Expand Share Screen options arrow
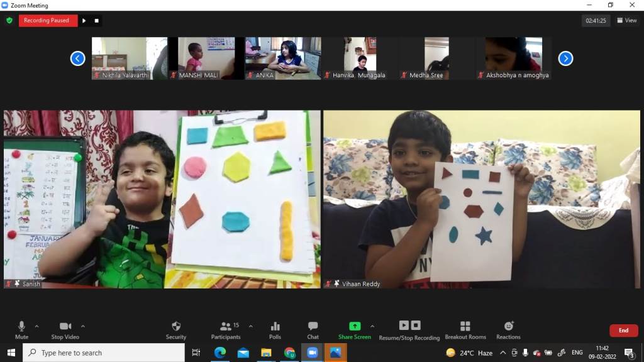 click(372, 326)
